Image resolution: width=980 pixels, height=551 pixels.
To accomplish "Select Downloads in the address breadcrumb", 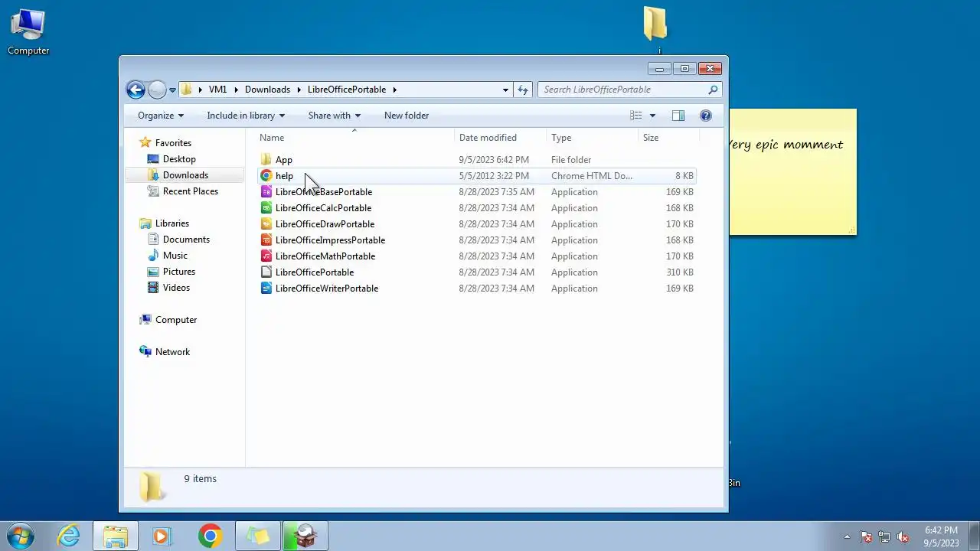I will pyautogui.click(x=267, y=90).
